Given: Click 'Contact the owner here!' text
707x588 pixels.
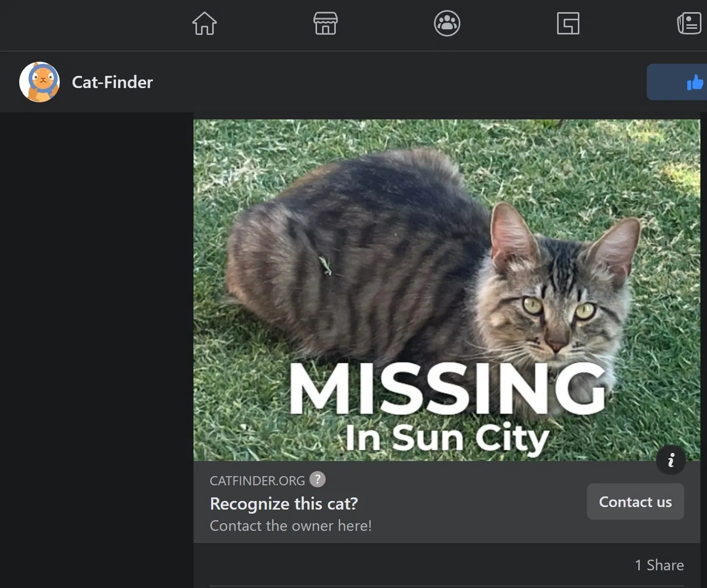Looking at the screenshot, I should pos(291,526).
